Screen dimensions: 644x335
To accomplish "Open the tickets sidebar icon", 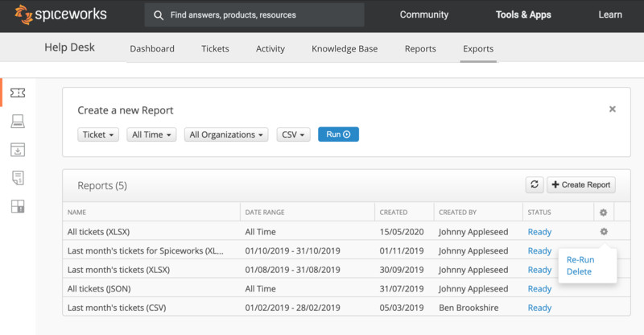I will (18, 93).
